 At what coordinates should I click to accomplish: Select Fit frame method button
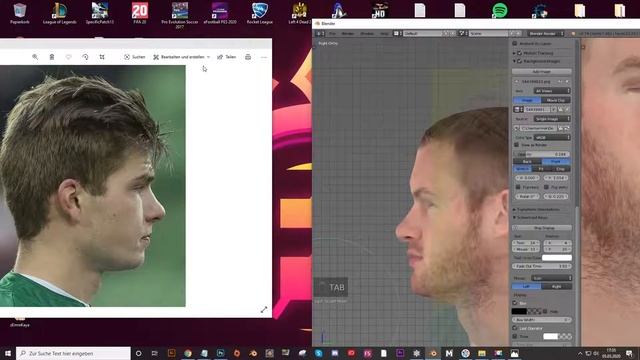(541, 169)
